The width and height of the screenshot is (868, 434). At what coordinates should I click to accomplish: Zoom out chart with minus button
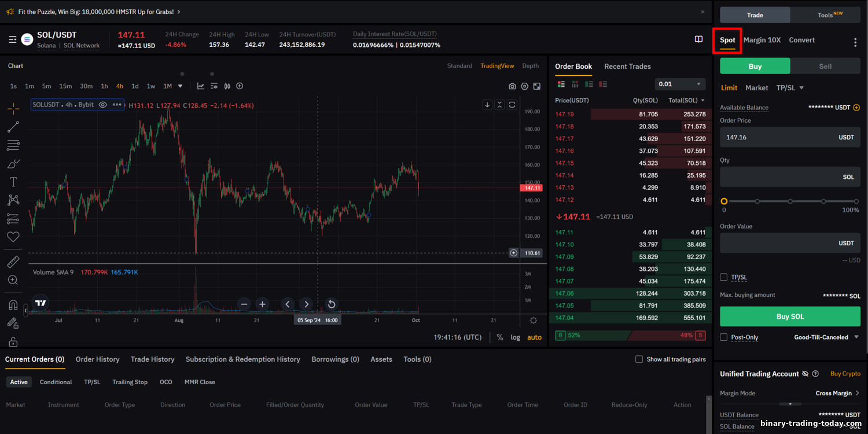[x=244, y=304]
